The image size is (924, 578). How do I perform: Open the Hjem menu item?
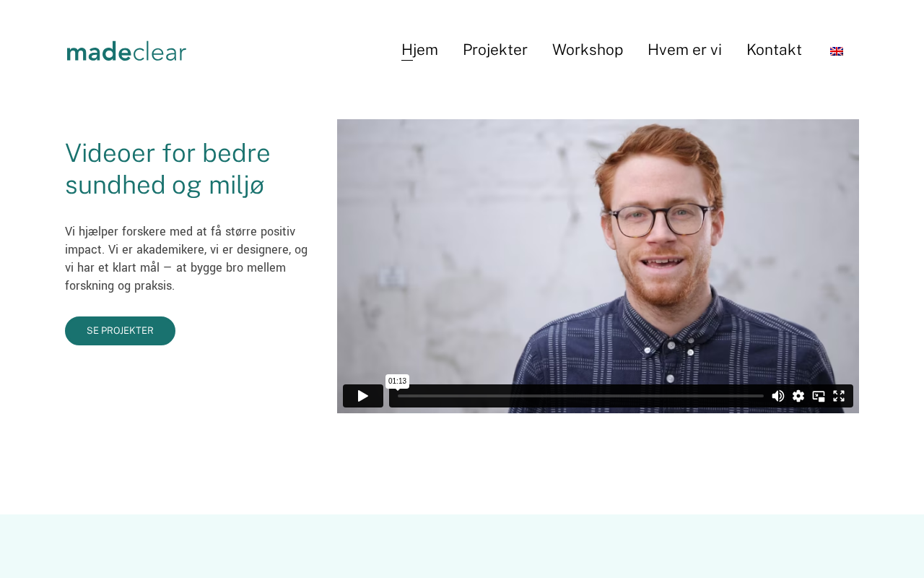point(419,50)
